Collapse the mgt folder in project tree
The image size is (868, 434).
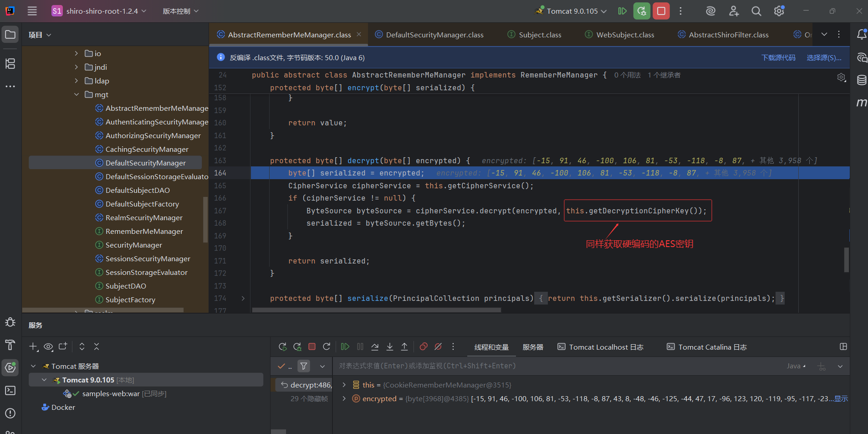[77, 94]
